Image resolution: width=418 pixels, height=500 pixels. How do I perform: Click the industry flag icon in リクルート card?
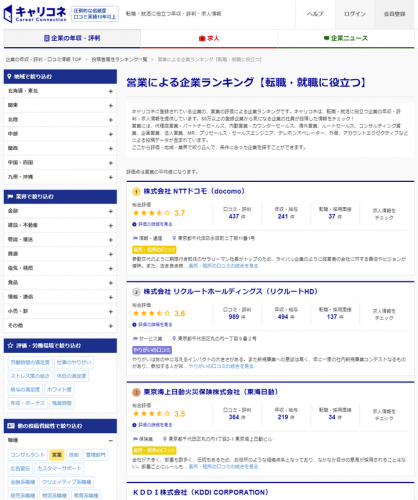click(135, 339)
